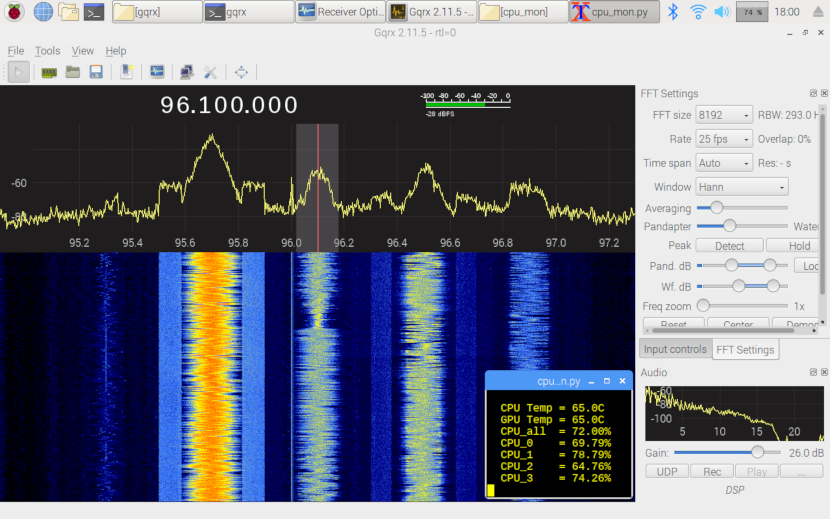Click the CPU usage 74% monitor
Image resolution: width=830 pixels, height=519 pixels.
[752, 12]
